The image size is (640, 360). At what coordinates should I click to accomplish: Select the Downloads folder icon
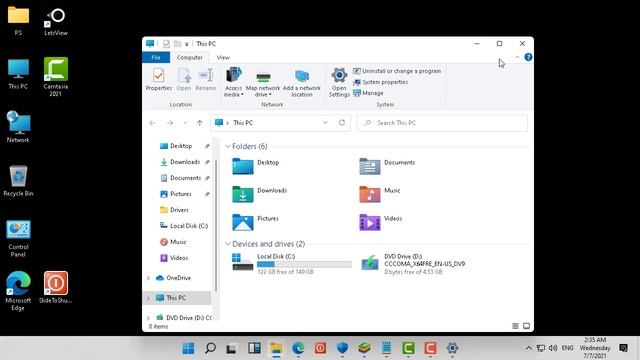tap(242, 194)
